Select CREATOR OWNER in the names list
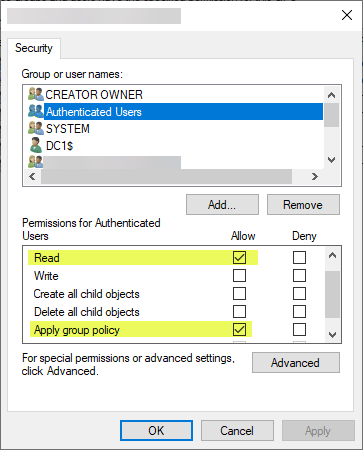 click(x=94, y=95)
